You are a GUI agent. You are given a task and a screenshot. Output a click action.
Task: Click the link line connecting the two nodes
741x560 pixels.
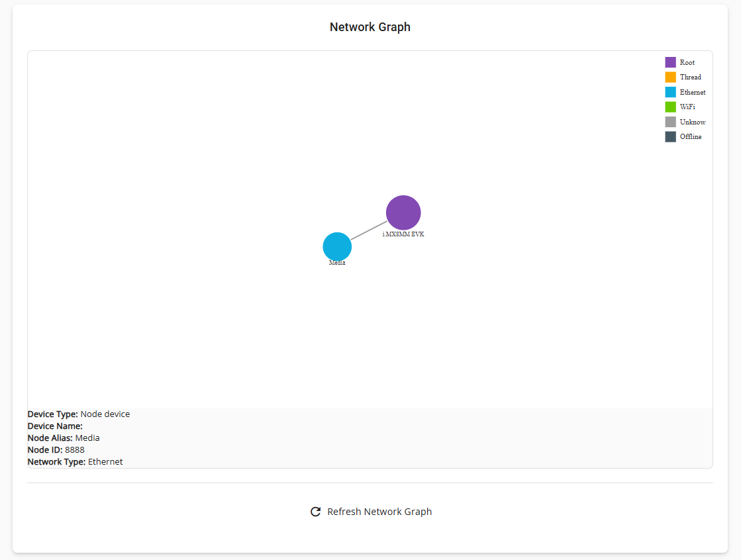[369, 230]
